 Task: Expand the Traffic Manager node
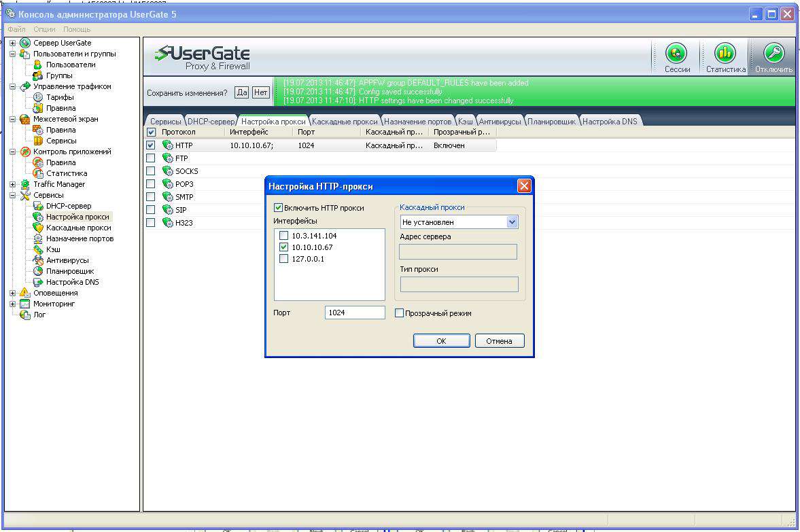click(13, 184)
